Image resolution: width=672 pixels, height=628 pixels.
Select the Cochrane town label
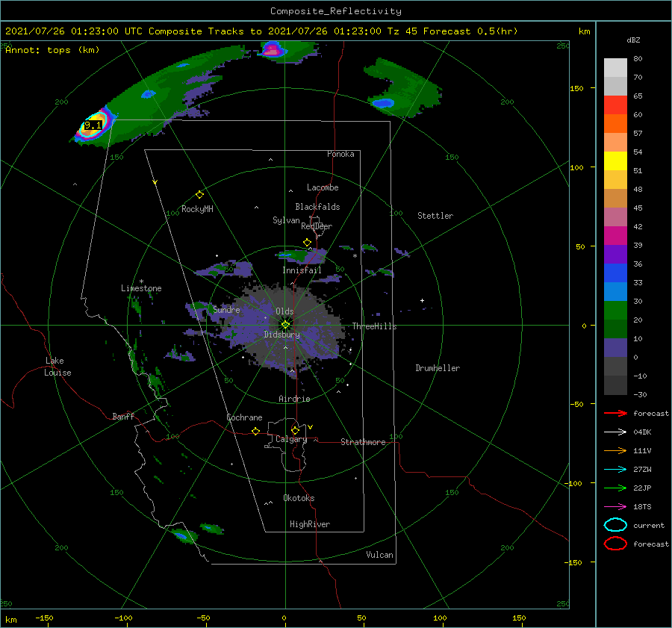point(244,417)
